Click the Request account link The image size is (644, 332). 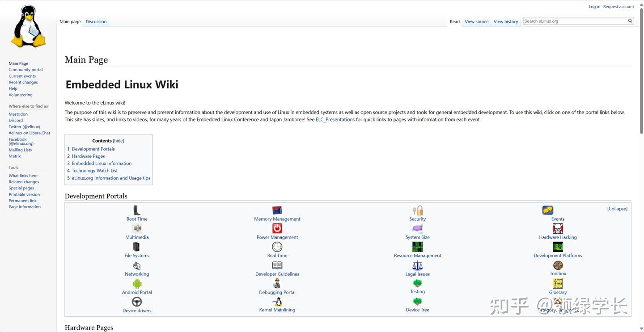coord(619,7)
